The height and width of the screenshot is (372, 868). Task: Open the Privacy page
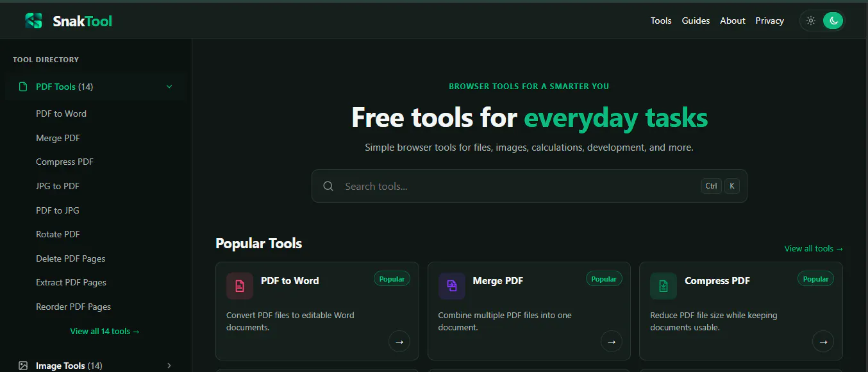coord(769,21)
